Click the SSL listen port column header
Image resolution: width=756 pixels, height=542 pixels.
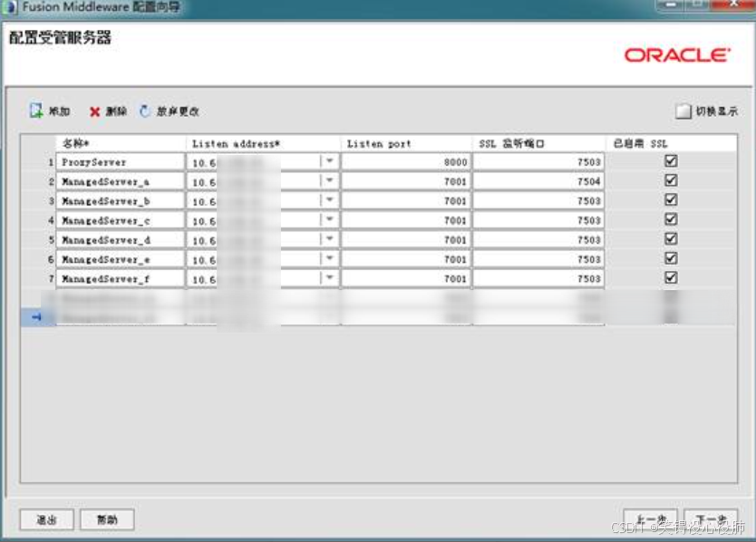tap(538, 144)
